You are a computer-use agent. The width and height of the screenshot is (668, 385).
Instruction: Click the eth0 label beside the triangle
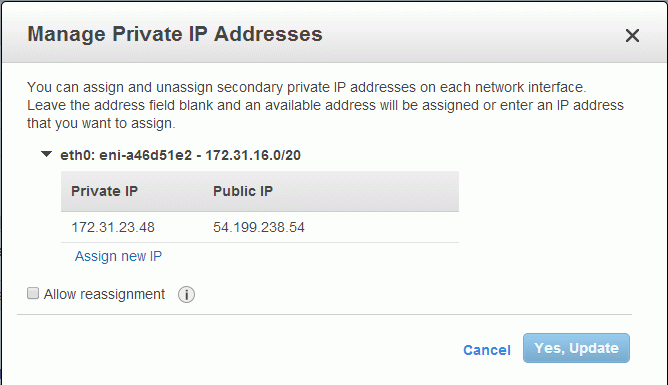tap(77, 155)
